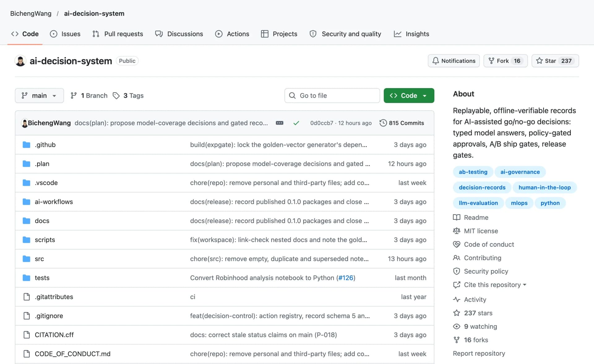Click the Notifications button
This screenshot has height=364, width=594.
[454, 61]
